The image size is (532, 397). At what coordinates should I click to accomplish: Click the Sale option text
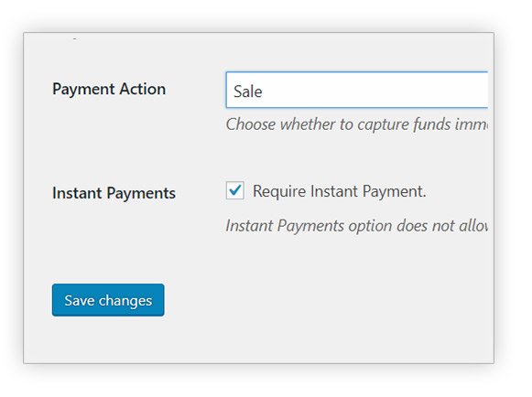(x=248, y=91)
